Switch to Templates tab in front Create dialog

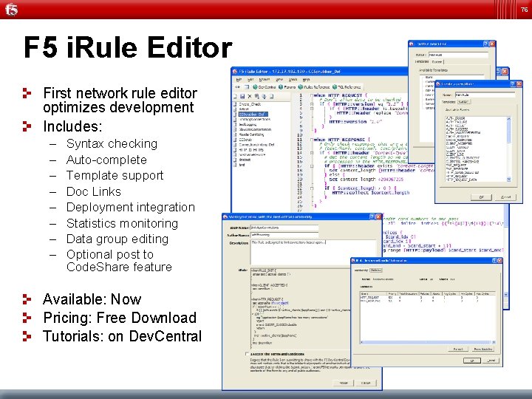pos(449,102)
